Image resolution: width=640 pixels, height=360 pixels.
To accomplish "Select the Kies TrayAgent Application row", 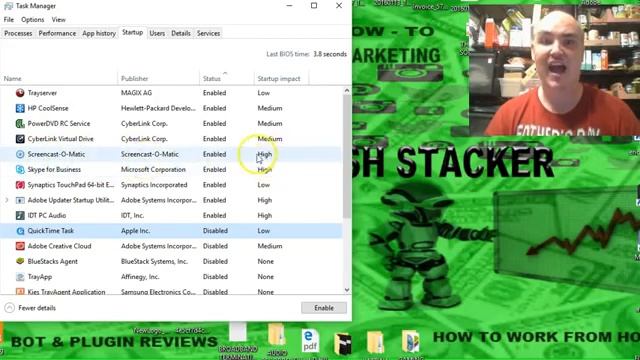I will click(x=171, y=291).
